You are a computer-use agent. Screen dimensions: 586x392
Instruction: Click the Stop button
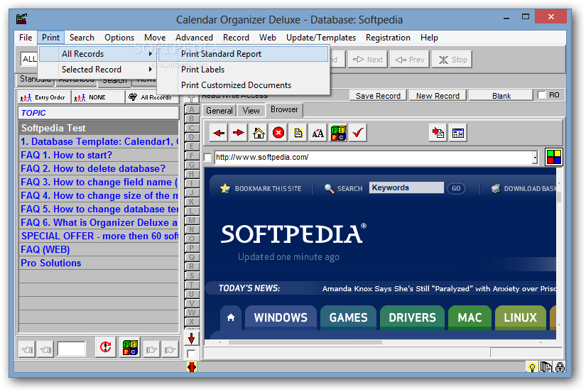452,60
